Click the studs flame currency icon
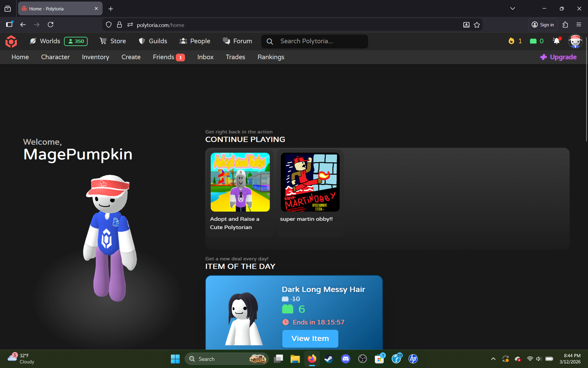This screenshot has width=588, height=368. pyautogui.click(x=511, y=41)
